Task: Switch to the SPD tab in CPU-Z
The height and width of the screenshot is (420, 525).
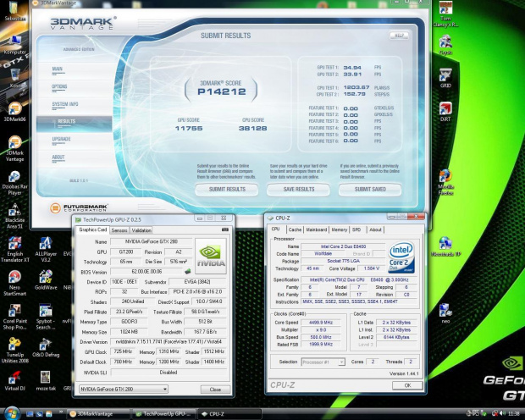Action: pos(356,229)
